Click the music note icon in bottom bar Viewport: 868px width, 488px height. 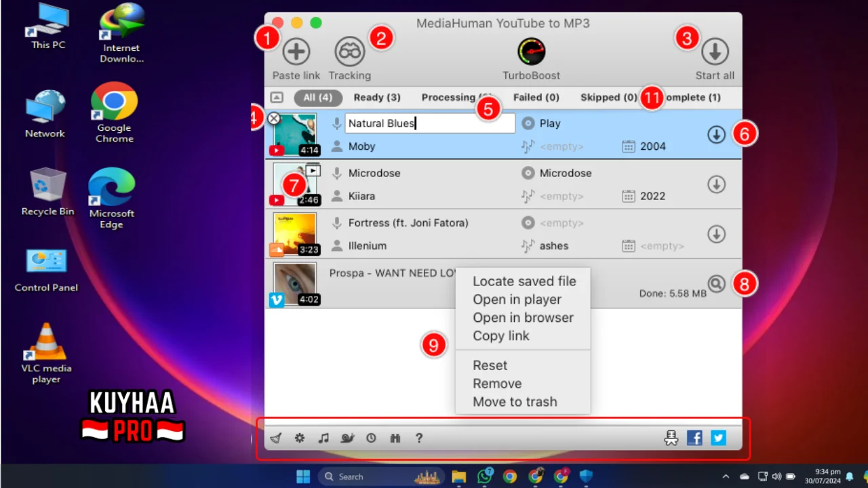click(x=323, y=439)
